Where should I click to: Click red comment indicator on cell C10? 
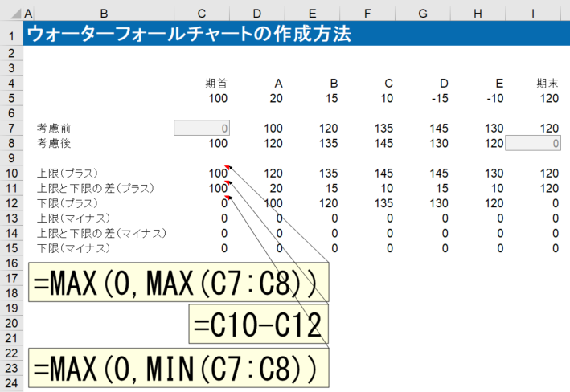pos(229,169)
